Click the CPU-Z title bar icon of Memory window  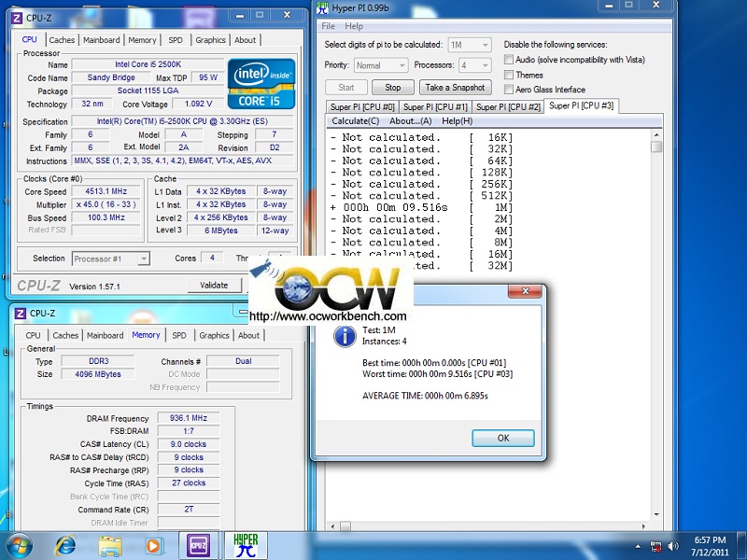pos(20,314)
